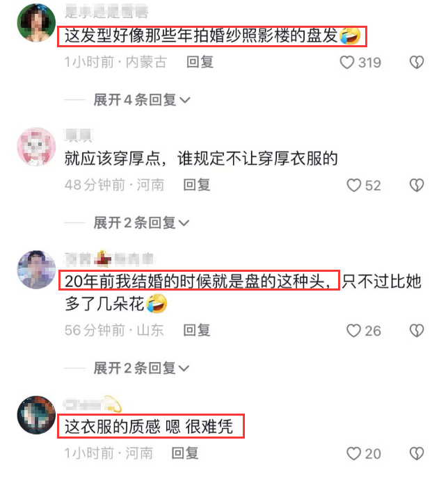448x481 pixels.
Task: Like the comment with 26 likes
Action: [353, 331]
